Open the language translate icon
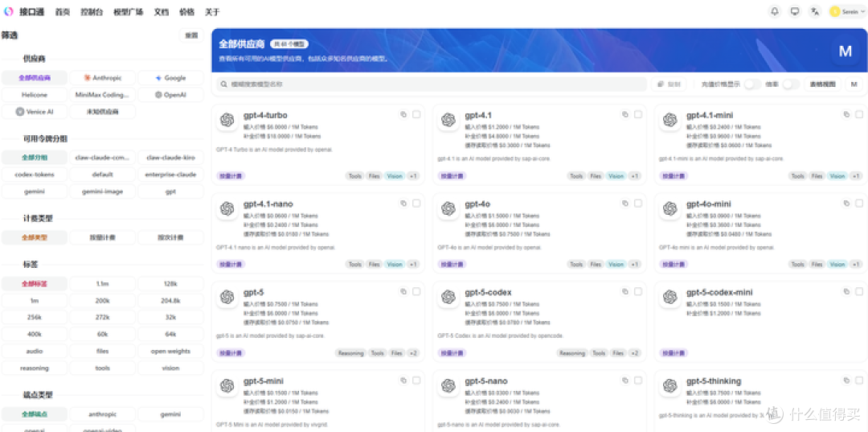This screenshot has width=868, height=432. point(815,11)
